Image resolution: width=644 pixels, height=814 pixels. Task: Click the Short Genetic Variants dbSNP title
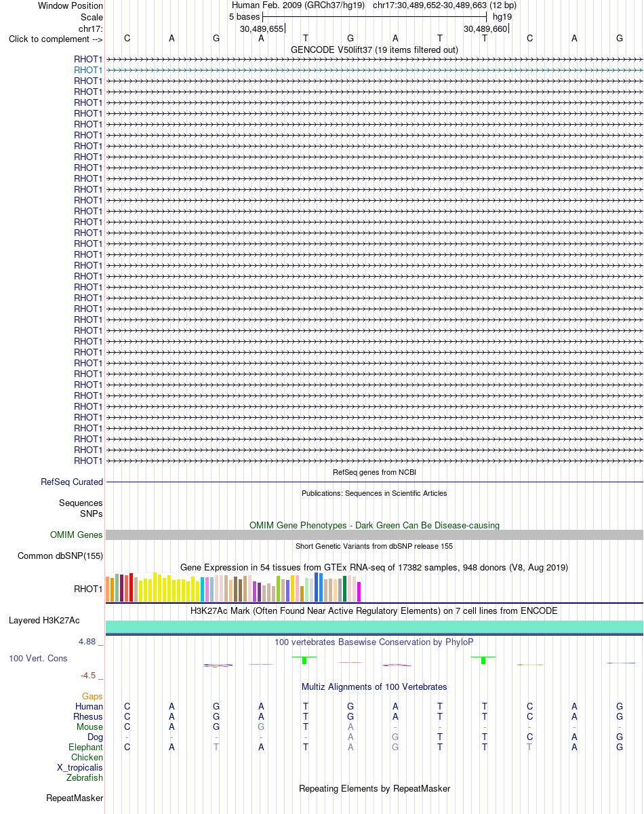pos(374,546)
